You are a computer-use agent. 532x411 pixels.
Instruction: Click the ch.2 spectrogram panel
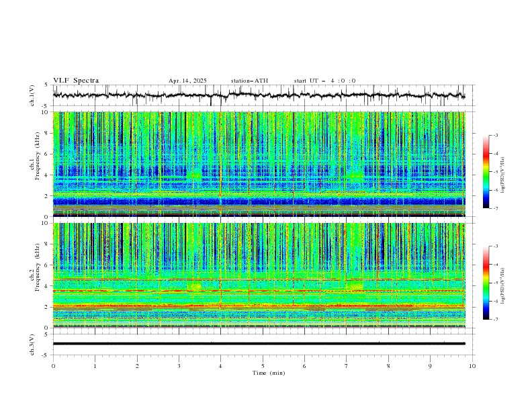pos(259,275)
